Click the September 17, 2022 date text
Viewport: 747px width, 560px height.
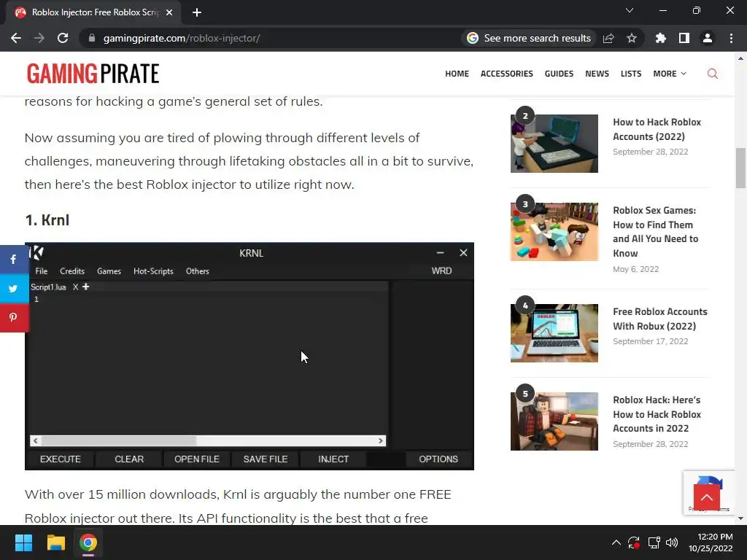coord(650,341)
